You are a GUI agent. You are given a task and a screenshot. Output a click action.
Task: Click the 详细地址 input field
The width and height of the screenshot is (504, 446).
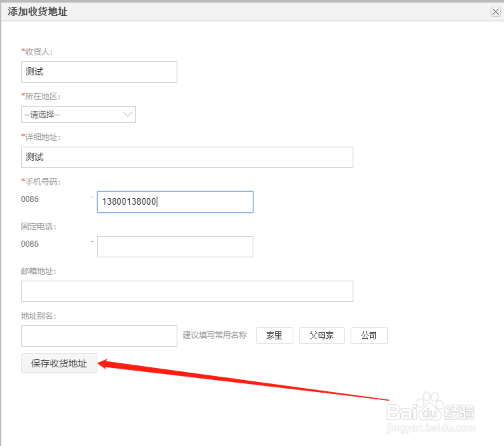point(187,157)
